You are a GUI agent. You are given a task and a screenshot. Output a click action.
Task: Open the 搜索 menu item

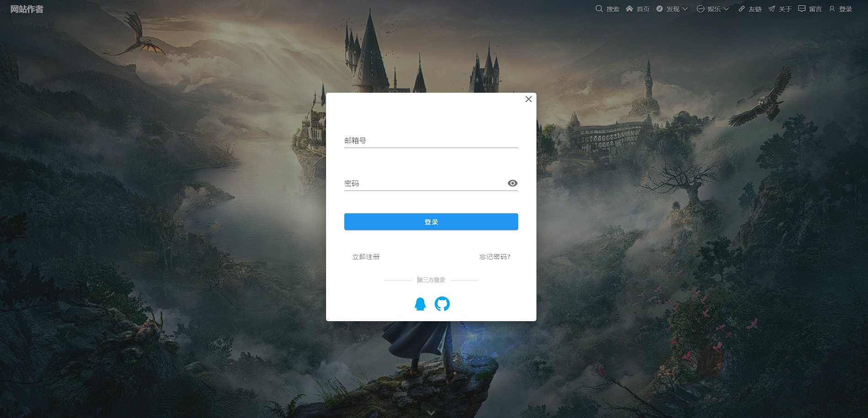click(613, 9)
